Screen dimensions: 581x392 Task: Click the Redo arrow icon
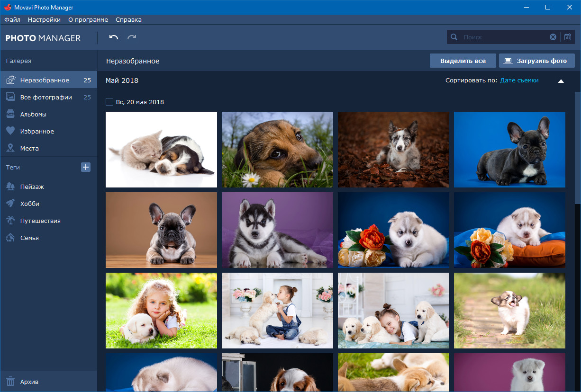click(132, 37)
